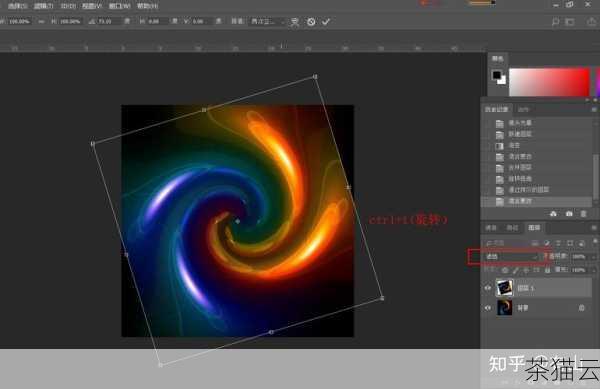Image resolution: width=600 pixels, height=389 pixels.
Task: Click the vertical skew V value field
Action: (x=202, y=21)
